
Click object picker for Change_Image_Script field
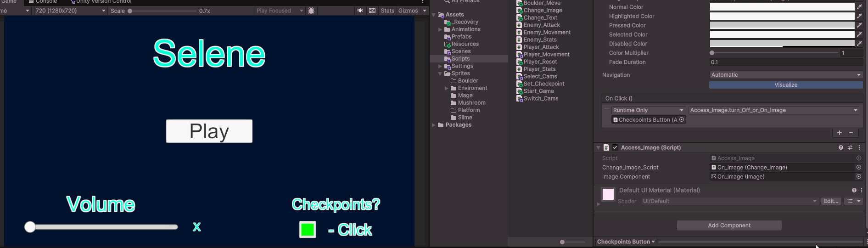tap(859, 168)
